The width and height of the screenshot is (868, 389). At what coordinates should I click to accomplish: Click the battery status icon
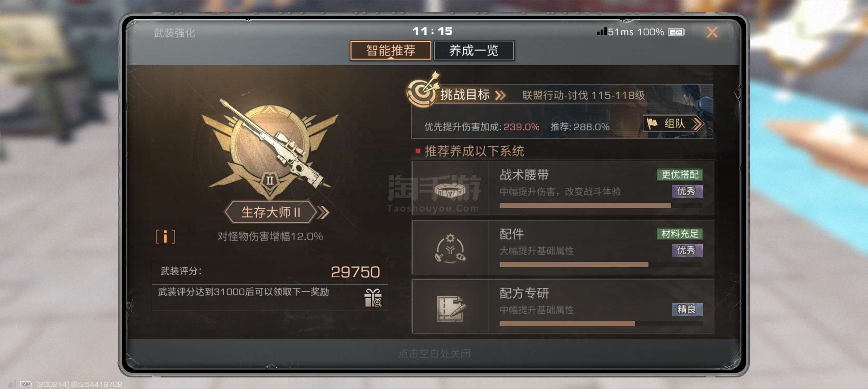676,32
